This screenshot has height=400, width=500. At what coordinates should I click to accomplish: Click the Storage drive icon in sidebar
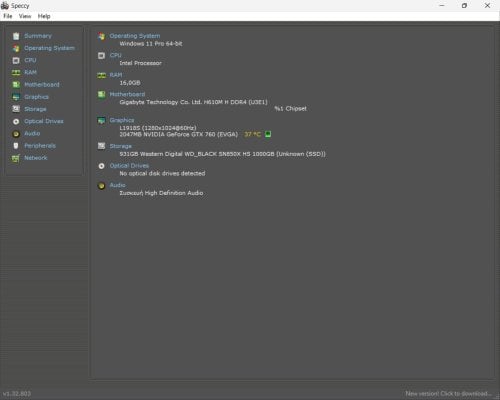[x=16, y=109]
